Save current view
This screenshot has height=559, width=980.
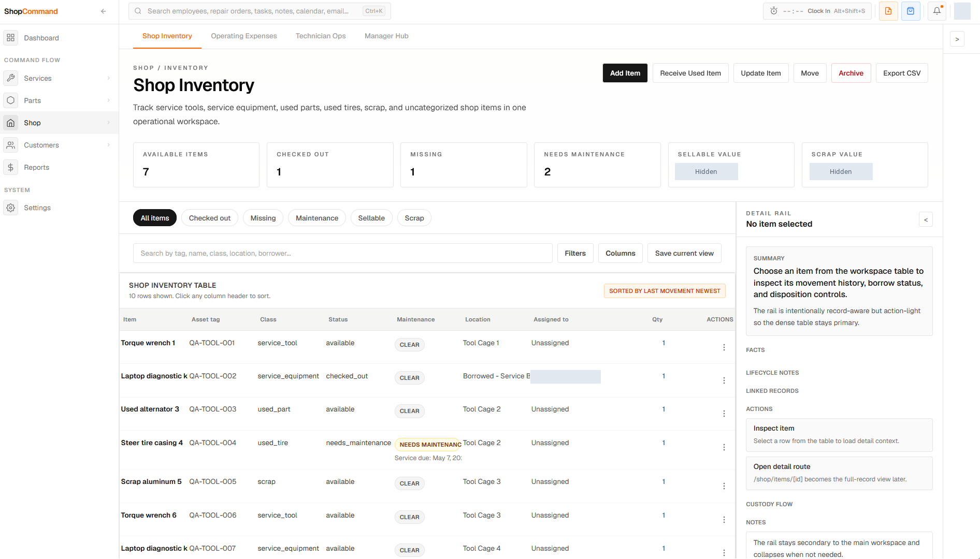tap(684, 253)
